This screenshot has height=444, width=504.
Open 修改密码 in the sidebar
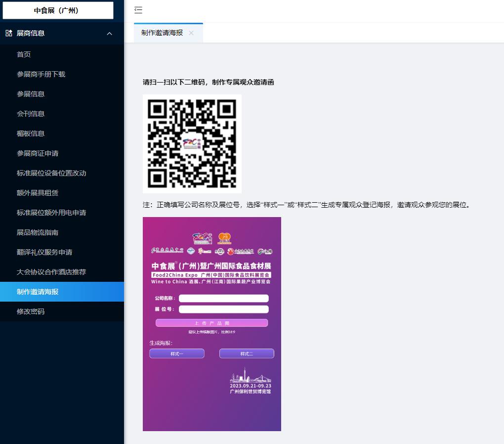[31, 311]
